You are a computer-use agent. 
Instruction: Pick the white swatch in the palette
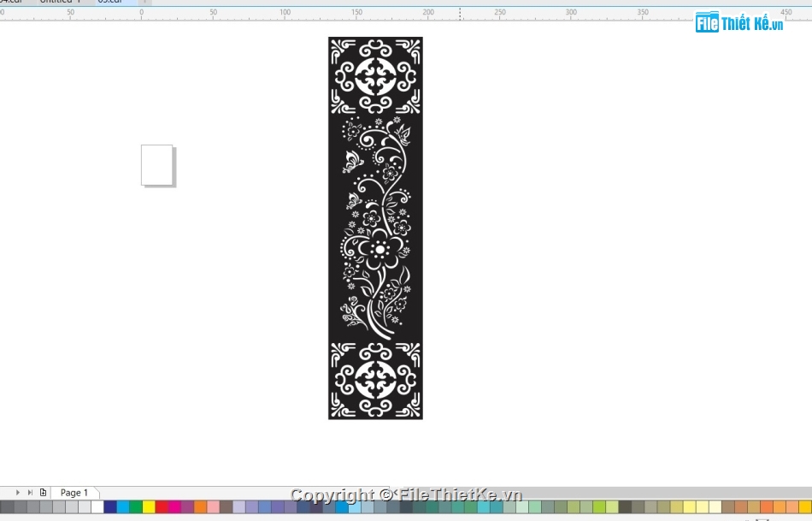click(97, 506)
